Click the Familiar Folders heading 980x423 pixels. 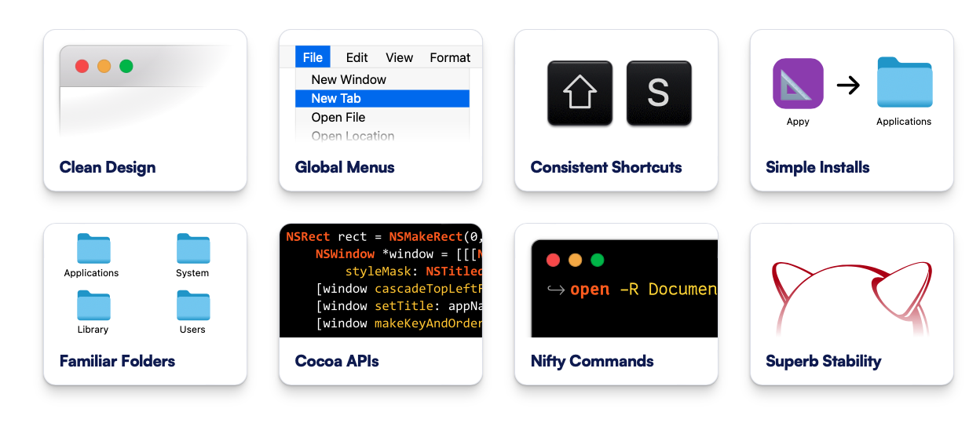pos(117,361)
